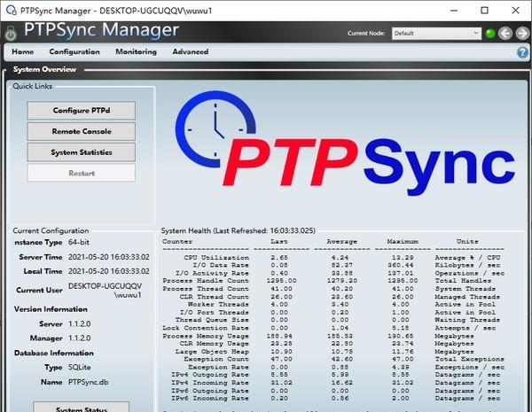Click the title bar application icon
532x412 pixels.
pos(12,10)
